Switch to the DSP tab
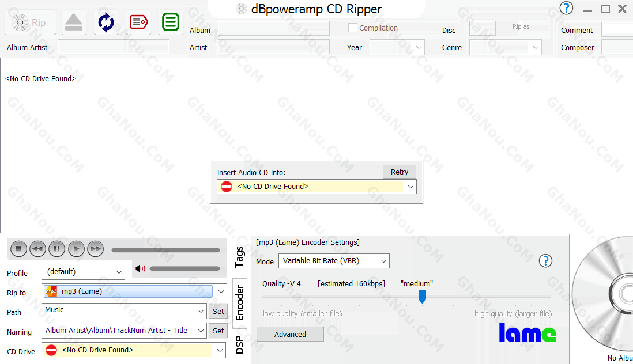 pyautogui.click(x=239, y=345)
